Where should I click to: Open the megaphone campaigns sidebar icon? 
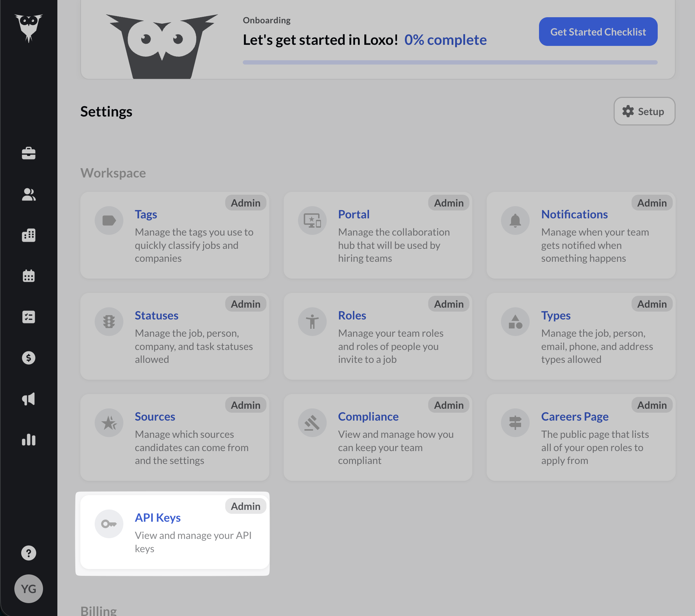click(29, 399)
